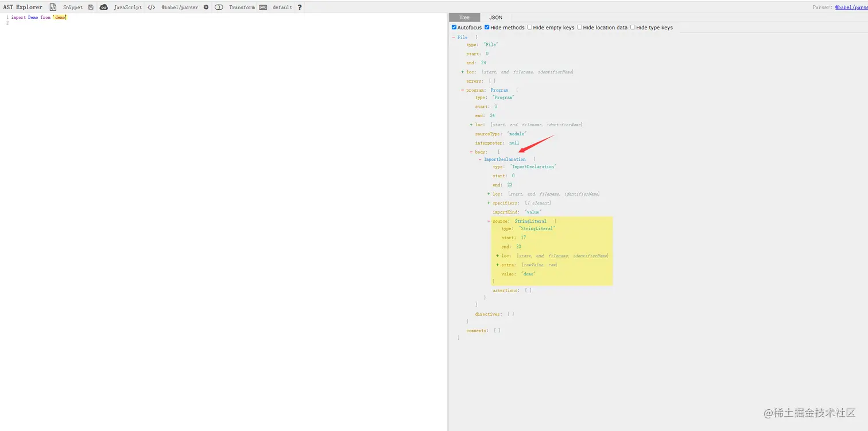Click the AST Explorer title
Image resolution: width=868 pixels, height=431 pixels.
coord(23,7)
